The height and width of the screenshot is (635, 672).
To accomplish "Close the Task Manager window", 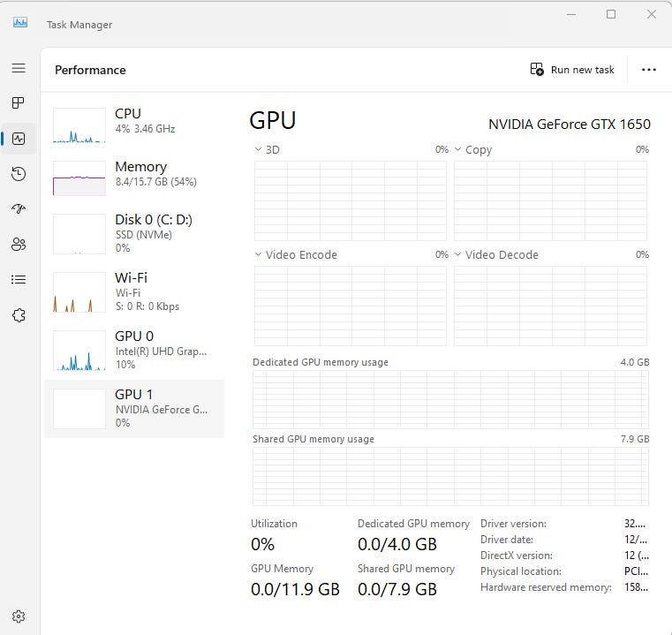I will pos(652,15).
